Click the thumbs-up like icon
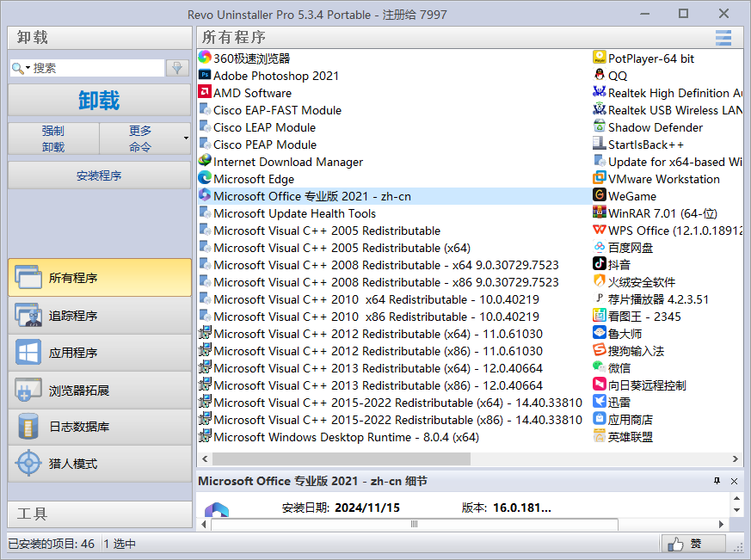This screenshot has width=751, height=560. (675, 544)
